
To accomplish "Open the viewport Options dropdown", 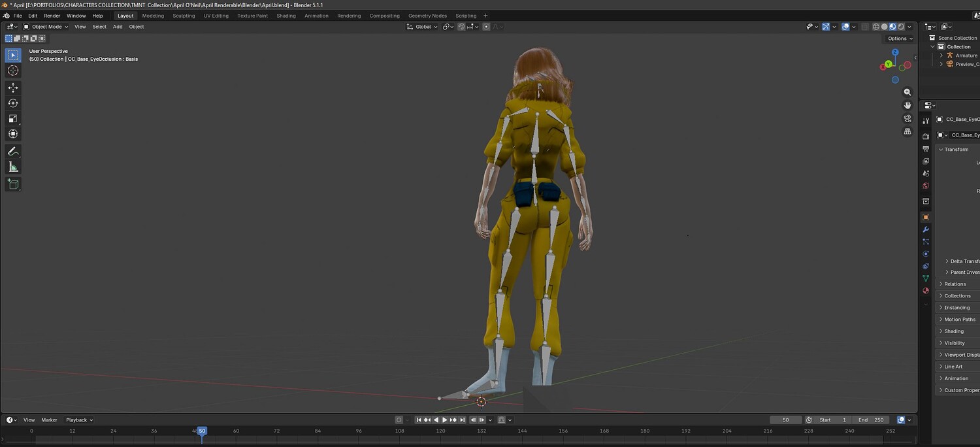I will click(x=900, y=39).
